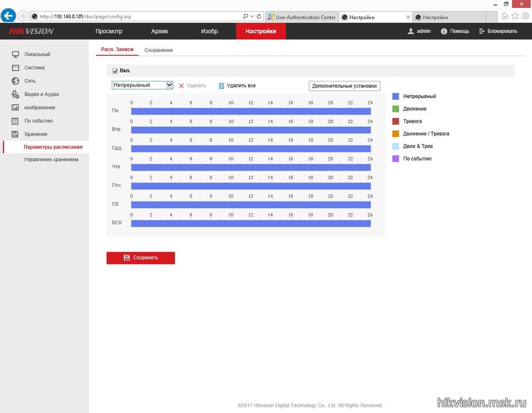The height and width of the screenshot is (413, 532).
Task: Click the orange Движение / Тревога swatch
Action: (395, 134)
